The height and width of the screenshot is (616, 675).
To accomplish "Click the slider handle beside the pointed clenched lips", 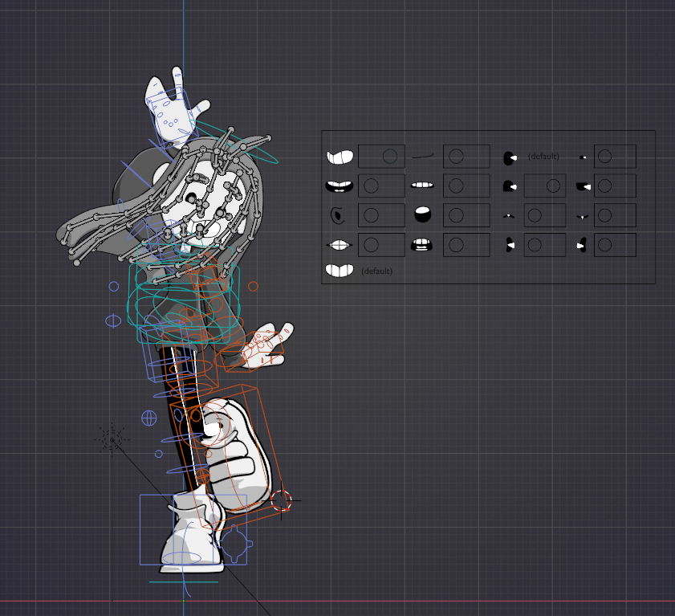I will tap(371, 245).
